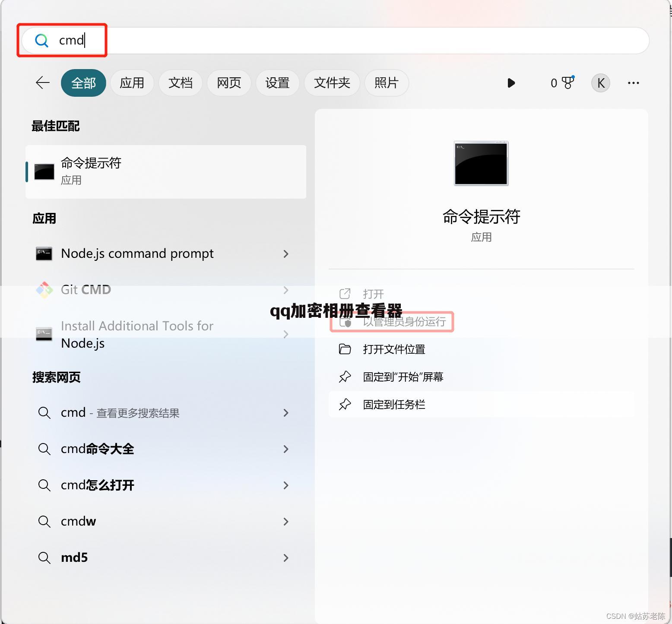Viewport: 672px width, 624px height.
Task: Click the Node.js command prompt icon
Action: [44, 253]
